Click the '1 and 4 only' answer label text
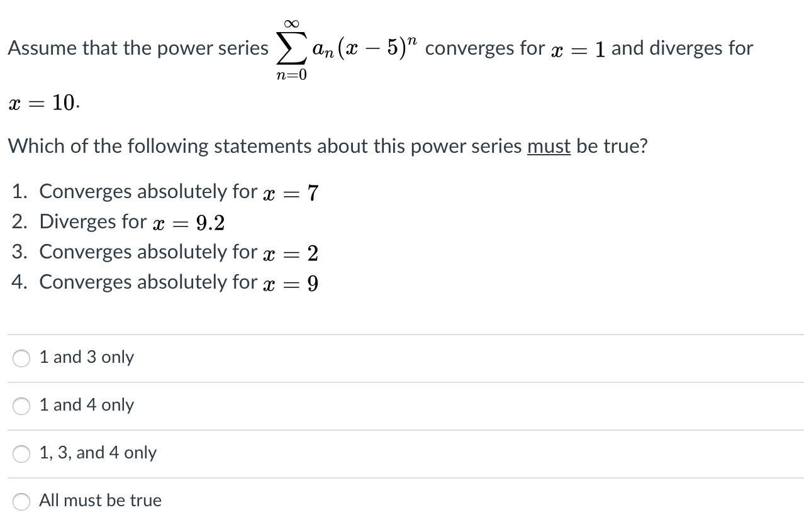 click(86, 405)
